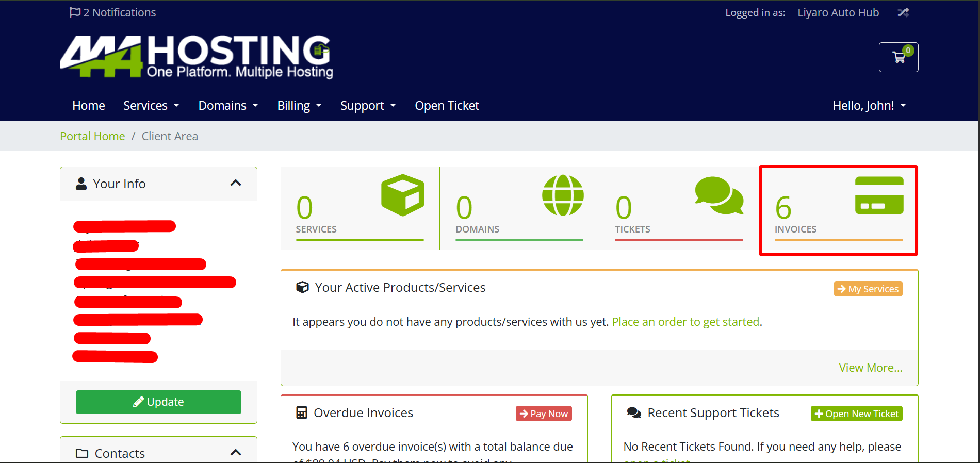Click the Open New Ticket button

click(x=856, y=414)
